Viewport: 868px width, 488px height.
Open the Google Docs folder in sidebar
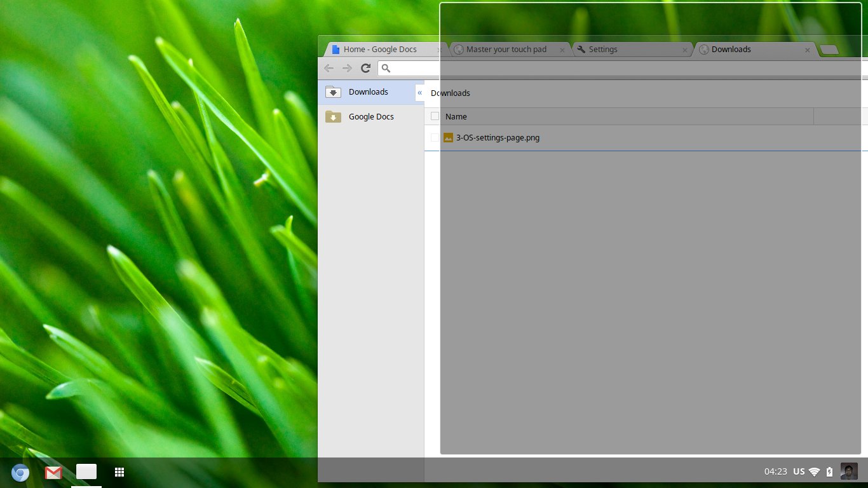pyautogui.click(x=370, y=117)
